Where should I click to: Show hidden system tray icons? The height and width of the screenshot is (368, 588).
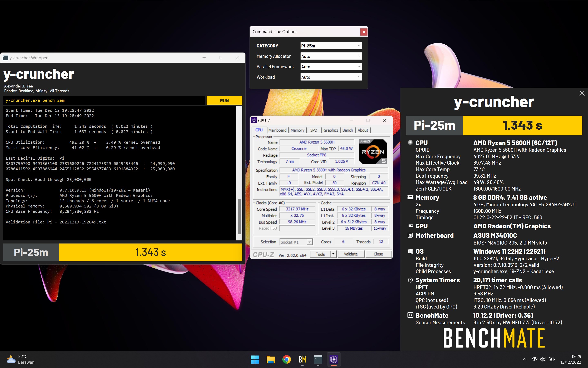(525, 359)
